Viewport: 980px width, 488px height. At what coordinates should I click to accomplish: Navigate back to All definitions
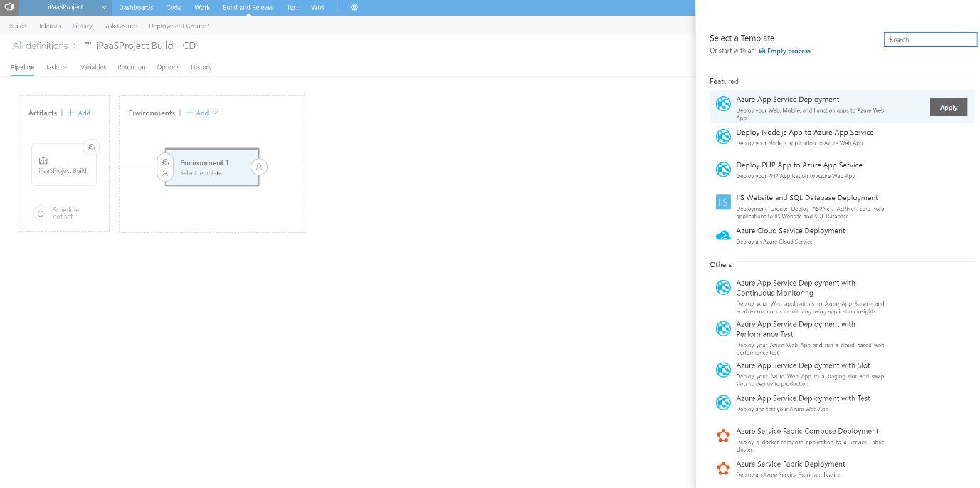41,46
